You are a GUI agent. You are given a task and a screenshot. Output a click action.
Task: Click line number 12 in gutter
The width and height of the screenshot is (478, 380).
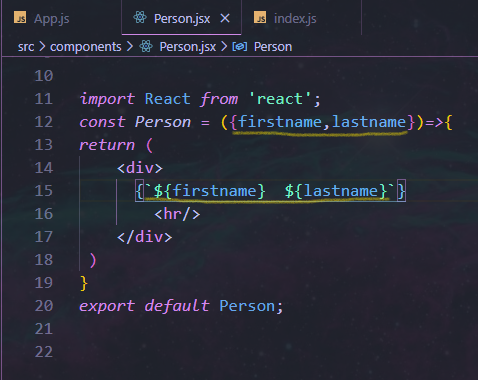coord(44,122)
